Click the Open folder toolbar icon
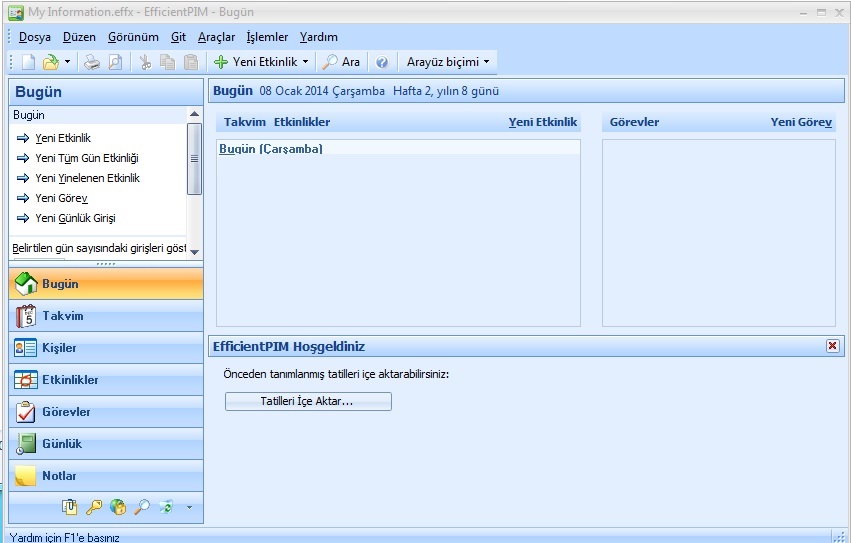 pos(50,62)
